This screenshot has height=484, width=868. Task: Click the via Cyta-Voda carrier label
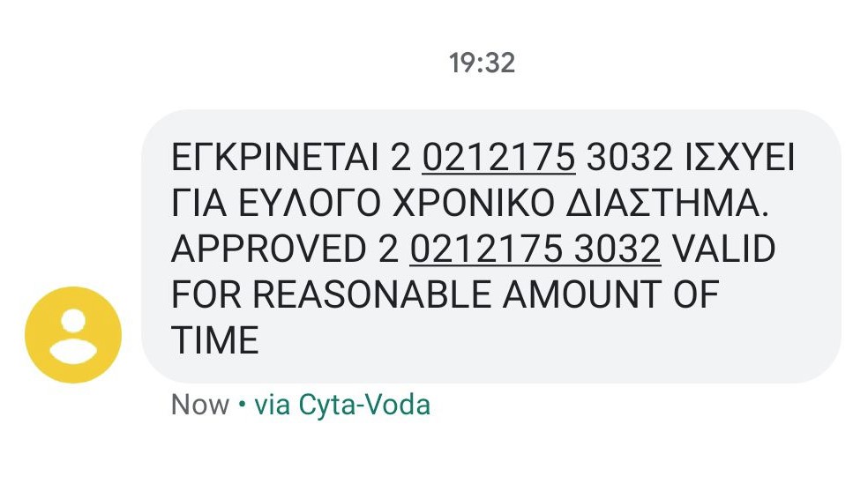pyautogui.click(x=342, y=405)
